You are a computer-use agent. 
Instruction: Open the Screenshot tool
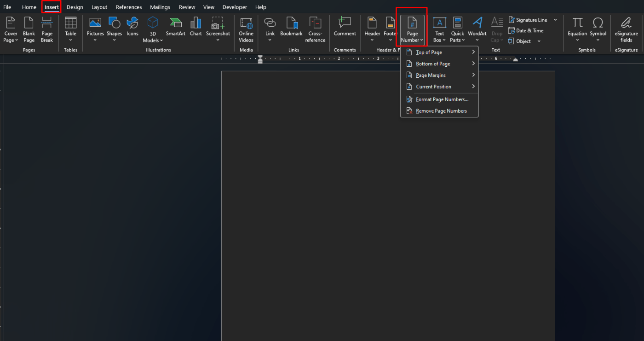218,30
